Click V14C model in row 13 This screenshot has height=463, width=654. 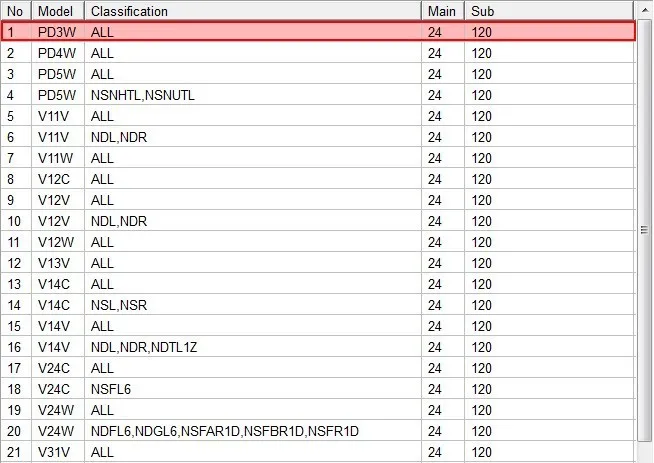click(x=58, y=284)
